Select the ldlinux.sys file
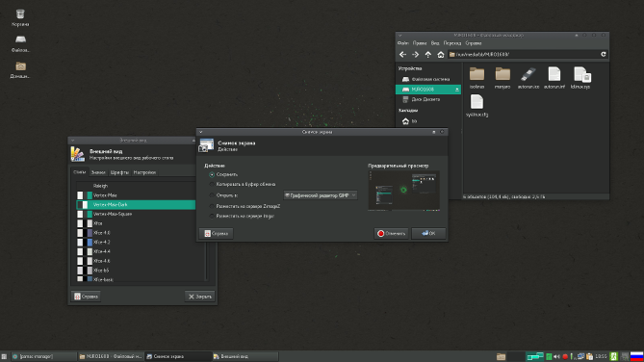This screenshot has height=362, width=644. coord(580,78)
